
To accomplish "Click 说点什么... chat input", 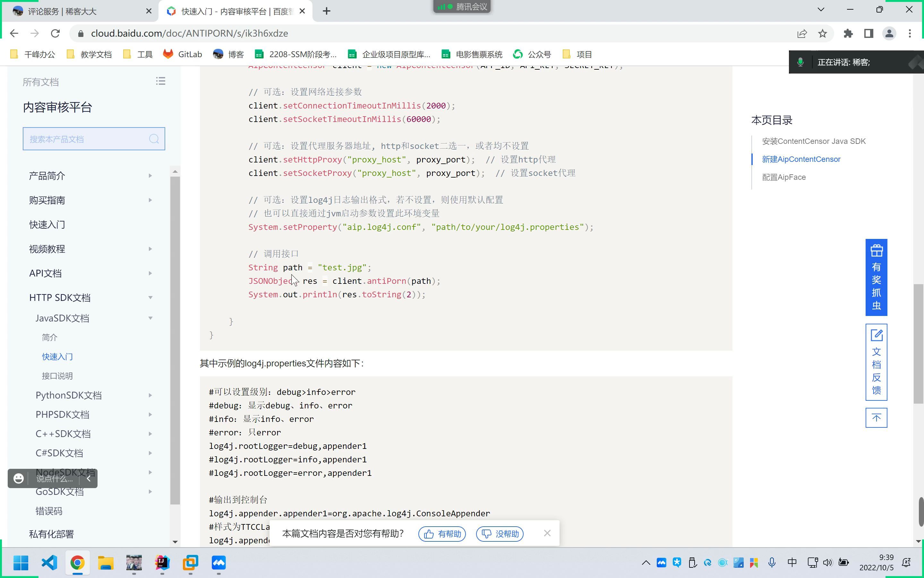I will coord(54,478).
